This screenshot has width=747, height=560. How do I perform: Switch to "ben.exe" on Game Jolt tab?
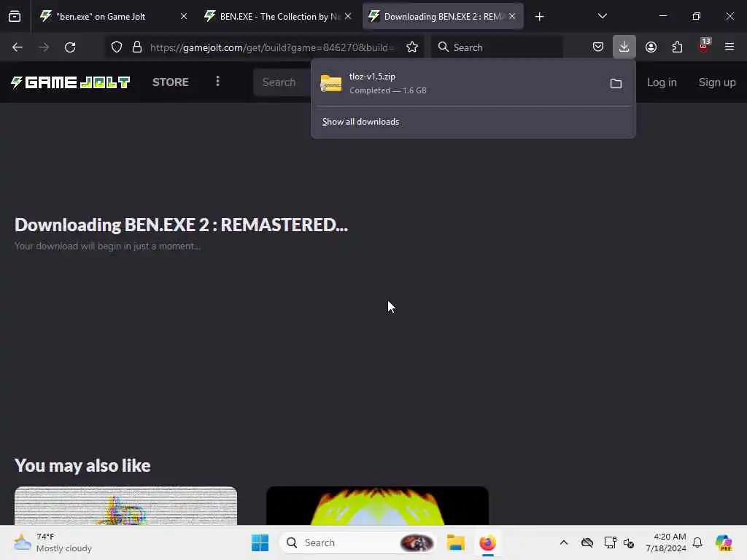pos(112,17)
